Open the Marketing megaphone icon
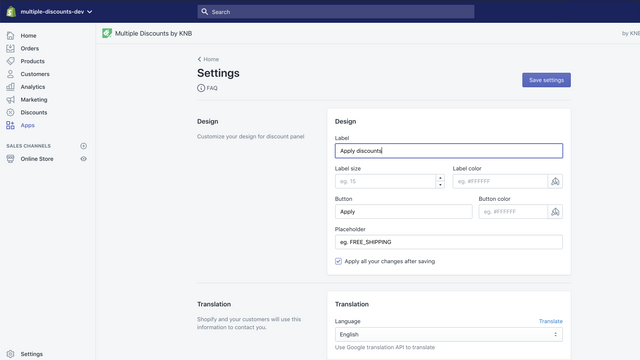The image size is (640, 360). (10, 100)
